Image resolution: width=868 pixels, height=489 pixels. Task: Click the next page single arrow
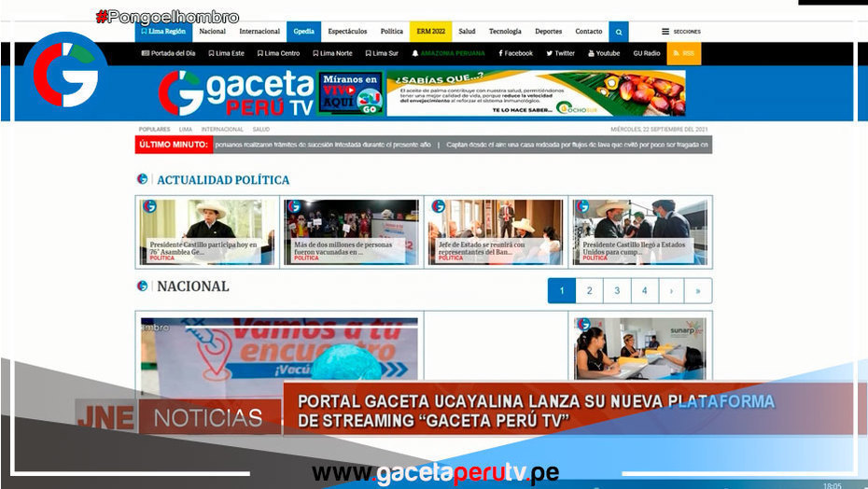[671, 291]
